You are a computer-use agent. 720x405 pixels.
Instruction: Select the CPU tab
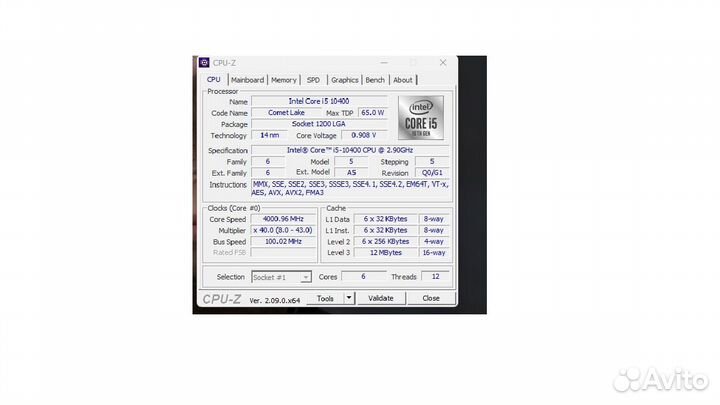click(214, 79)
